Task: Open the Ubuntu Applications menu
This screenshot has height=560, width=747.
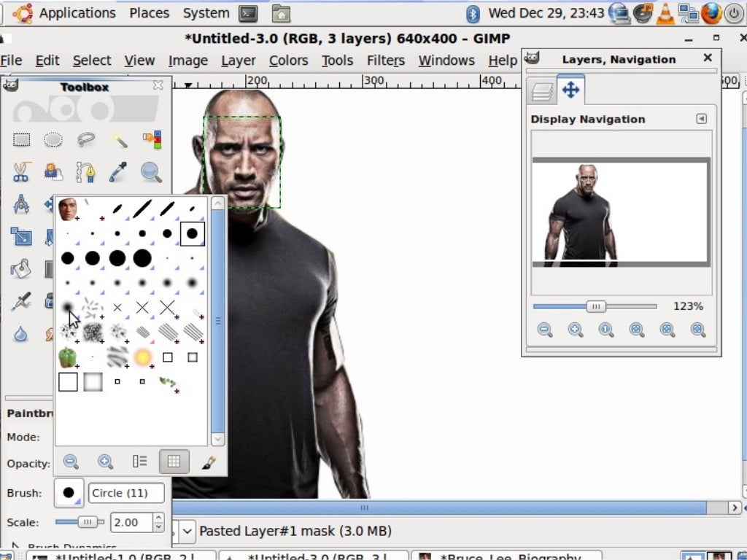Action: pos(64,13)
